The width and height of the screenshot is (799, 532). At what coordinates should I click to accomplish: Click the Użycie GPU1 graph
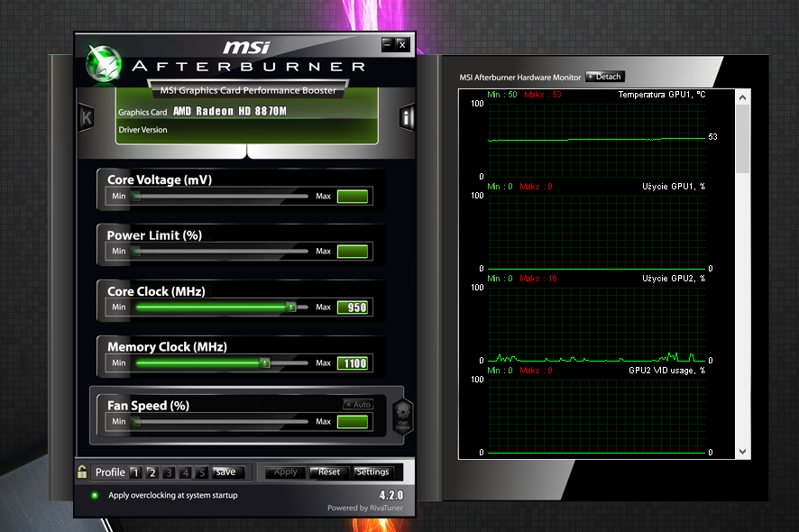point(597,232)
